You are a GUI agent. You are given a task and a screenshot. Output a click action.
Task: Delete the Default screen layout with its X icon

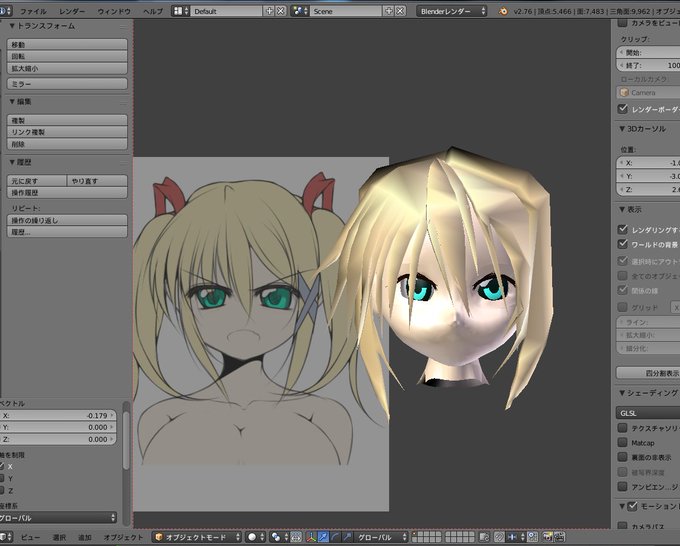[x=281, y=11]
